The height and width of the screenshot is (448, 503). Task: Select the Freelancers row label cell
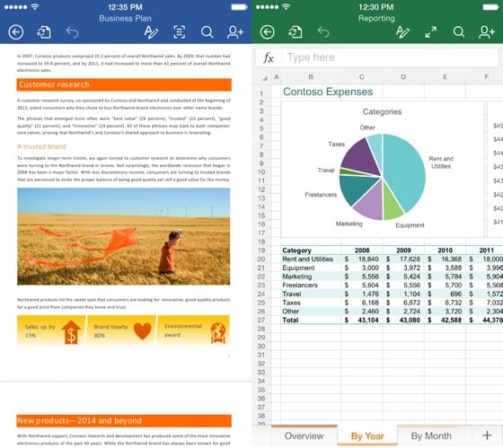point(311,285)
